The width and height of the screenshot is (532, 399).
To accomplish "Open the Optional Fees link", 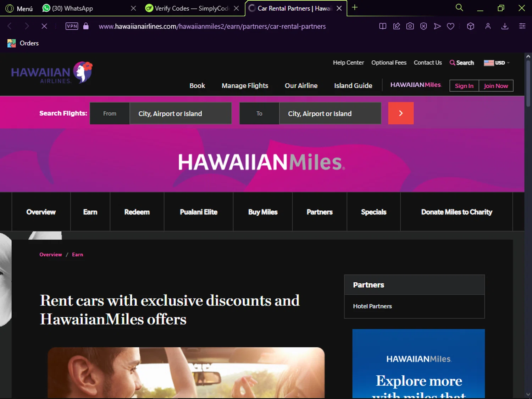I will 389,63.
